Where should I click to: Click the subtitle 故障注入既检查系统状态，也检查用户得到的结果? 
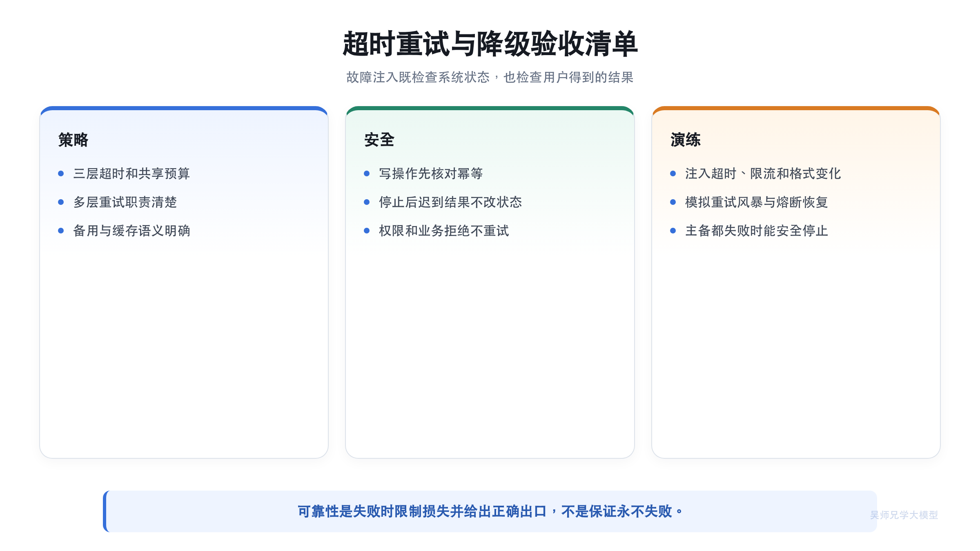click(x=490, y=77)
